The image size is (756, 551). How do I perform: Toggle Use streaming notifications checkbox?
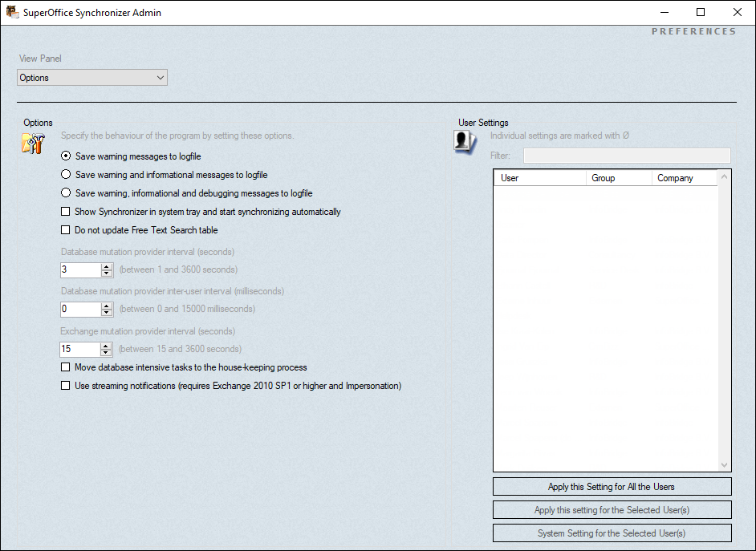(66, 385)
